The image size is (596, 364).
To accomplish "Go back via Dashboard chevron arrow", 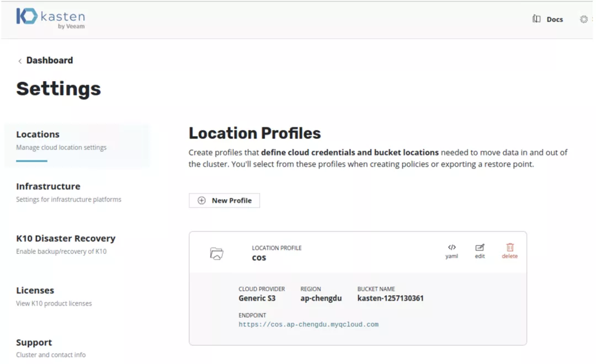I will click(x=20, y=61).
